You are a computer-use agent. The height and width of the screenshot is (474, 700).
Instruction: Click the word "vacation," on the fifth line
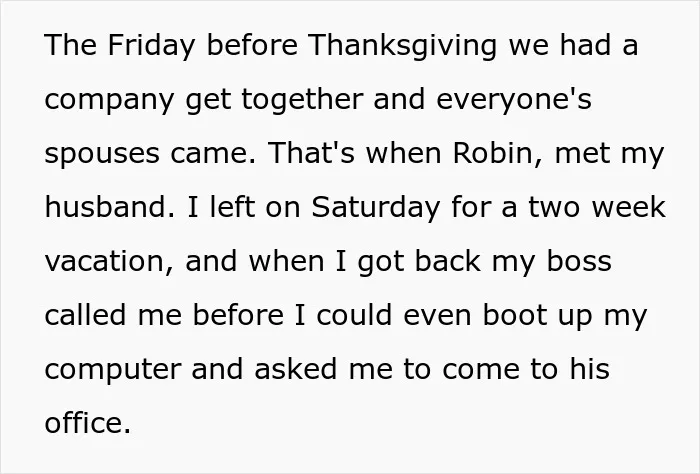(109, 262)
